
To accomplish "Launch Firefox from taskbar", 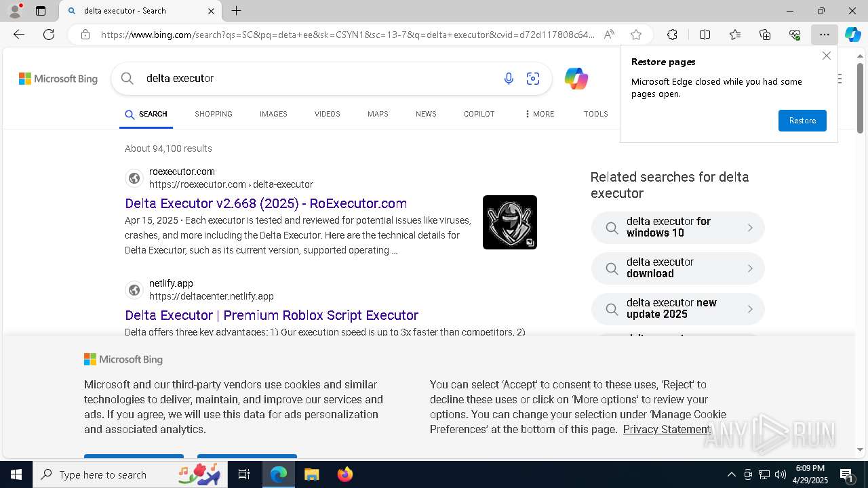I will tap(345, 474).
